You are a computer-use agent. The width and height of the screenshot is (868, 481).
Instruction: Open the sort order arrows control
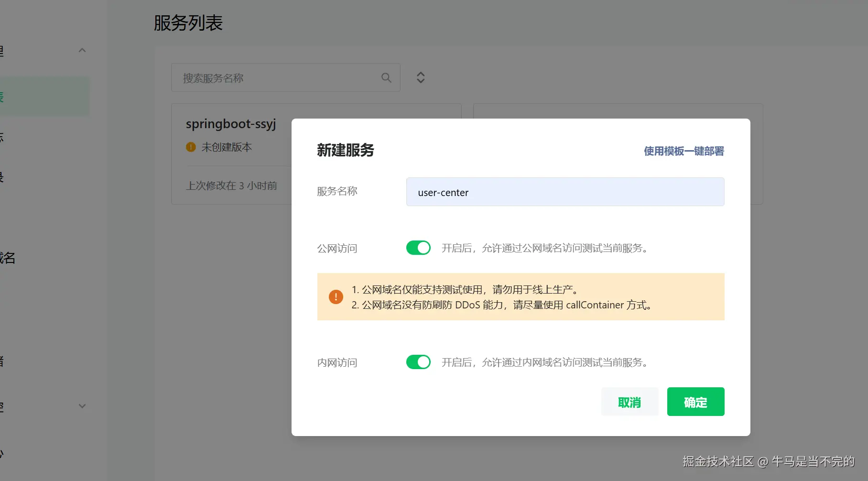[x=421, y=77]
